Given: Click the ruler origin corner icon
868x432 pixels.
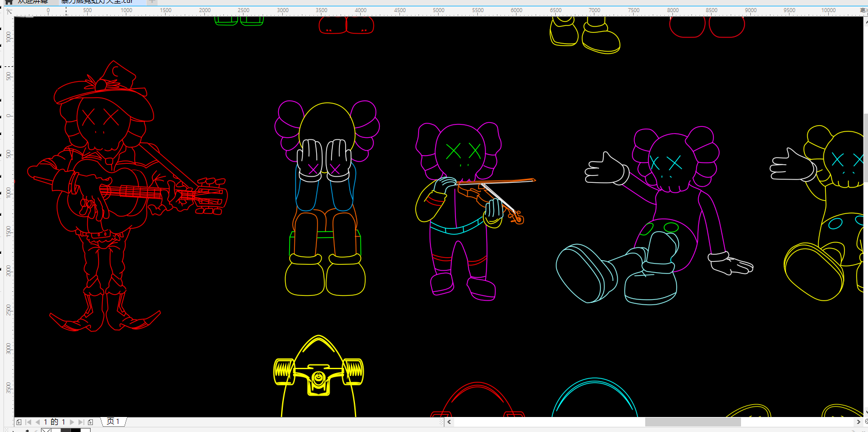Looking at the screenshot, I should (x=9, y=11).
